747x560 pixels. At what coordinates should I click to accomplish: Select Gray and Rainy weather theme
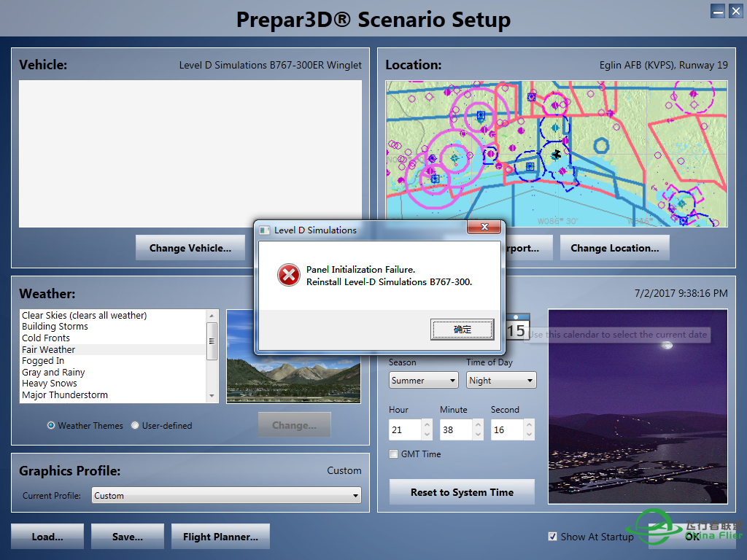[x=53, y=372]
